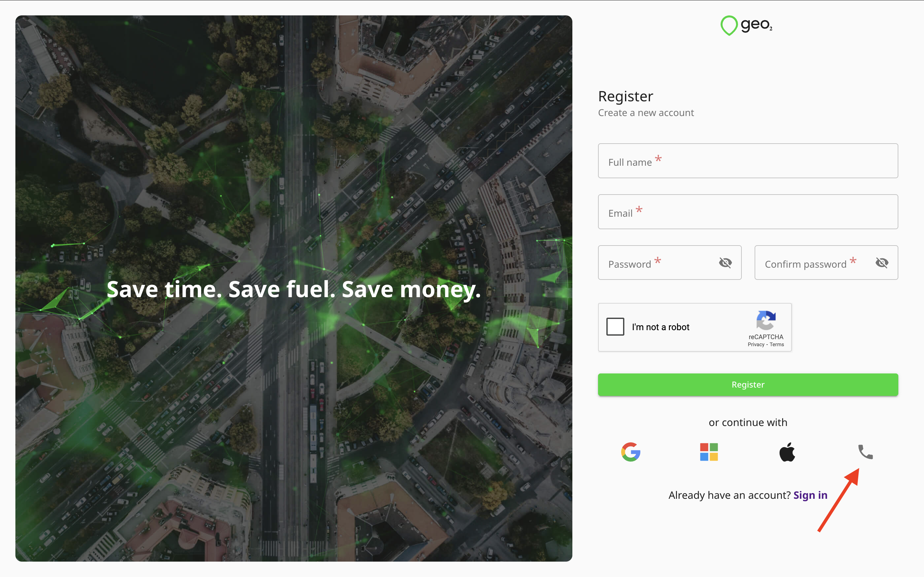The image size is (924, 577).
Task: Focus the Full name input field
Action: 748,161
